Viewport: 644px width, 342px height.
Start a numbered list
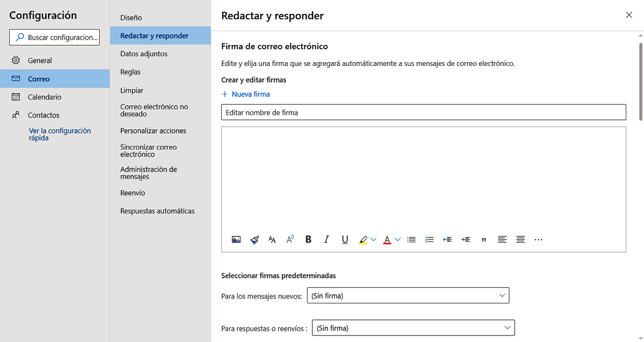429,239
